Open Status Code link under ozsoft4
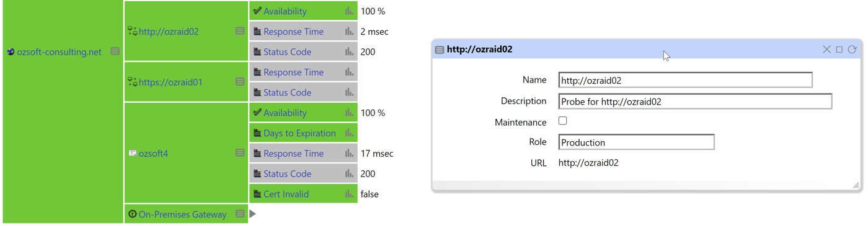This screenshot has width=868, height=226. 287,174
